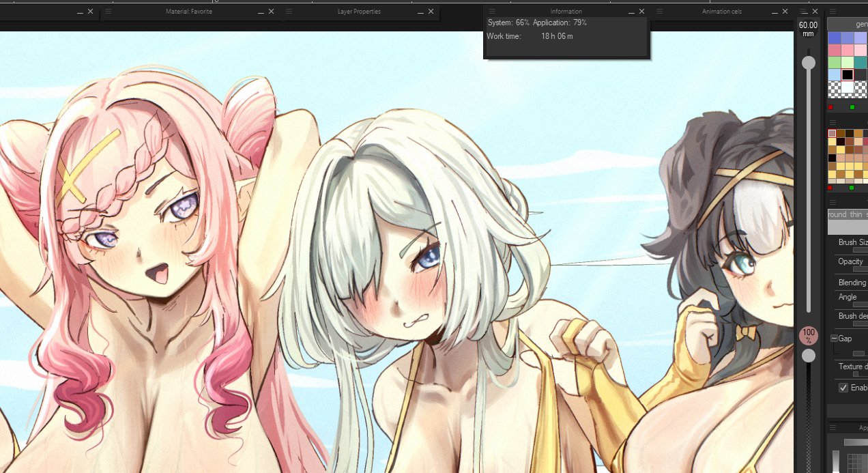
Task: Open Information panel menu icon
Action: (492, 12)
